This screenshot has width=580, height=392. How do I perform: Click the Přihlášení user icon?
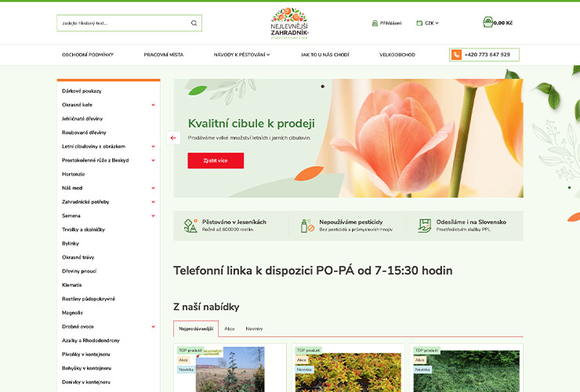(375, 23)
